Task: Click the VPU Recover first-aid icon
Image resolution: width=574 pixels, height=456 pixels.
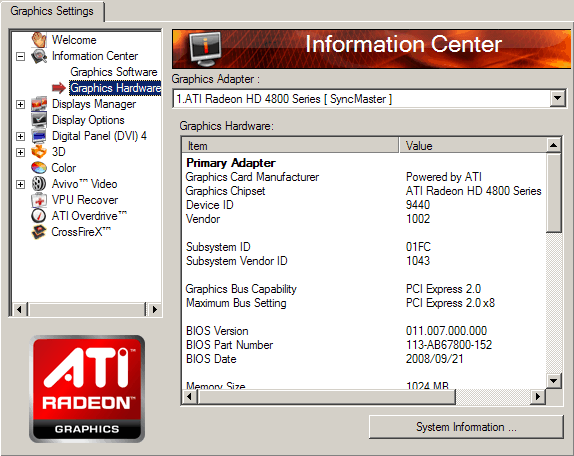Action: coord(39,200)
